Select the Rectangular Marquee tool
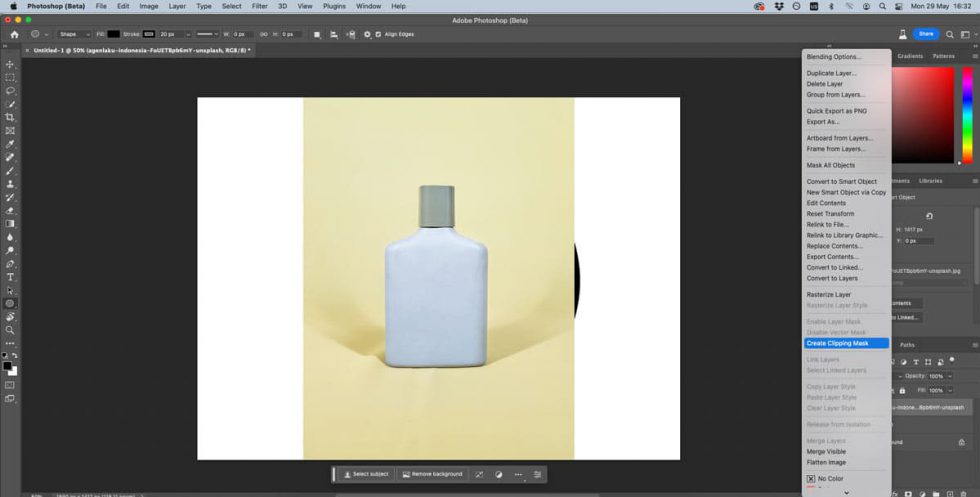 [10, 78]
